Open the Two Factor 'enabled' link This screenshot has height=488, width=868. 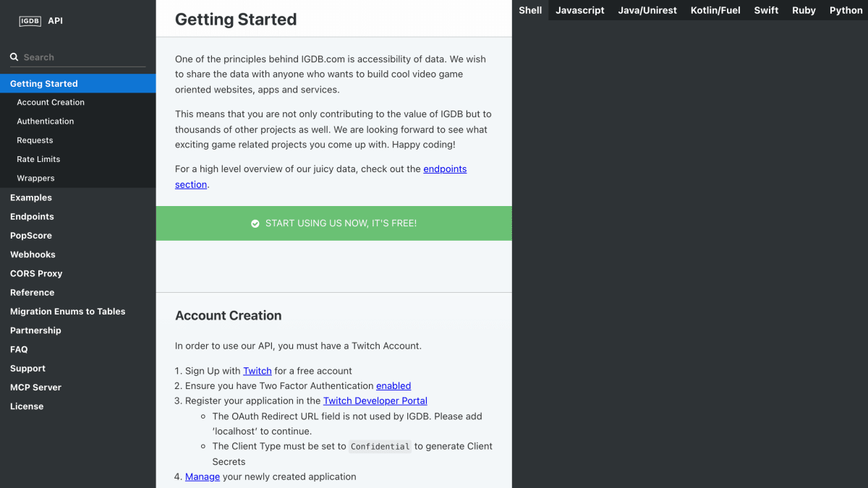coord(393,386)
